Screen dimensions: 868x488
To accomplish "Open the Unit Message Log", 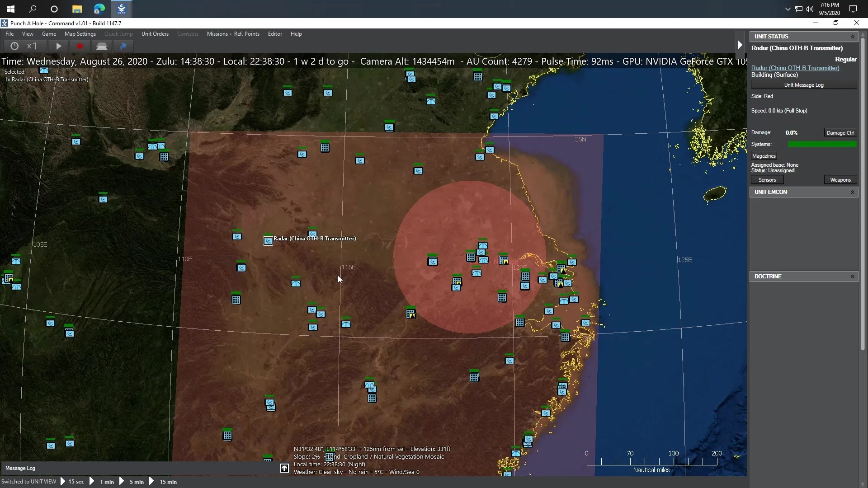I will pyautogui.click(x=804, y=85).
